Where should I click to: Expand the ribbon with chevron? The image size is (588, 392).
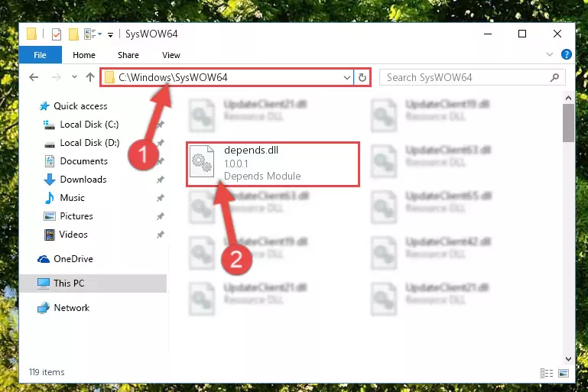(549, 54)
